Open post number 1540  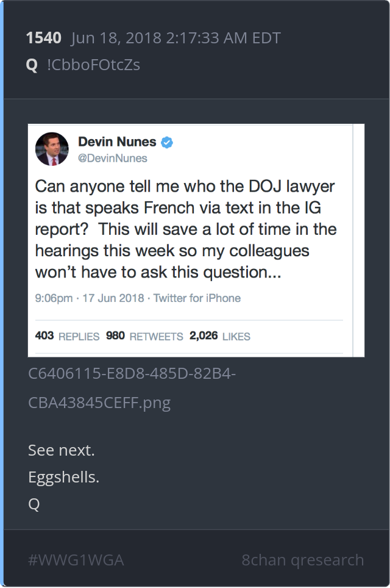(x=43, y=38)
